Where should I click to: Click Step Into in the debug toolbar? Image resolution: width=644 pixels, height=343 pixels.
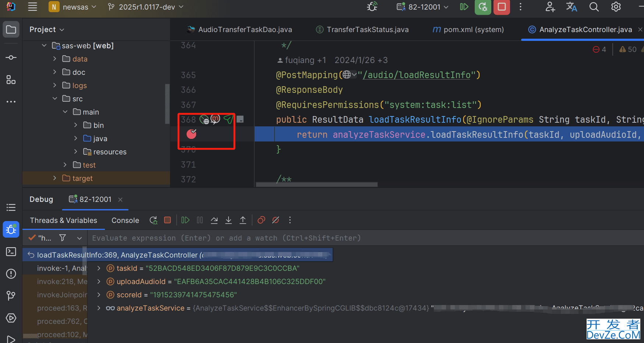(229, 220)
